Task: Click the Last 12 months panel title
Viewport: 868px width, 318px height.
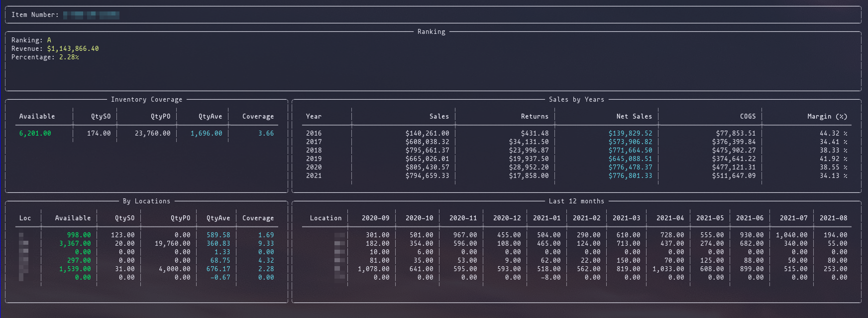Action: [x=577, y=201]
